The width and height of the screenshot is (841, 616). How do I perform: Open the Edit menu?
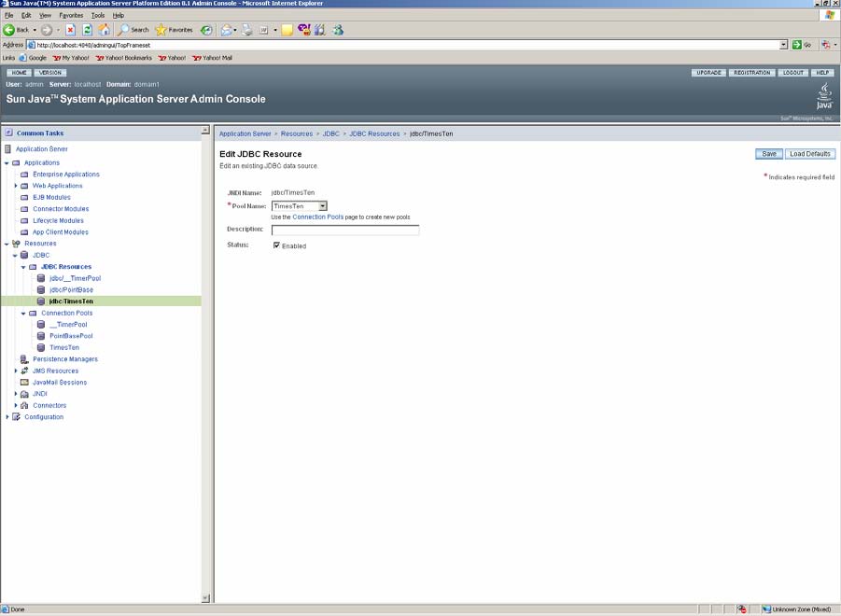[26, 16]
